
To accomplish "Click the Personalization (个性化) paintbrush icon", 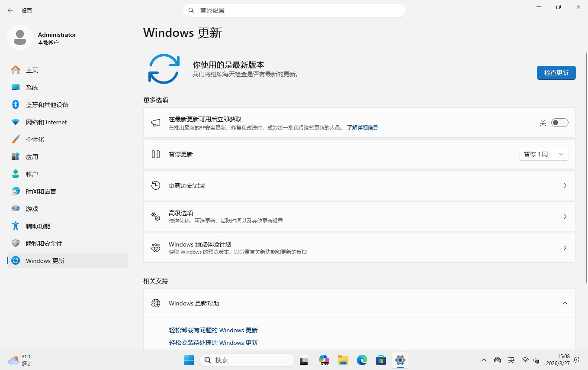I will coord(16,139).
